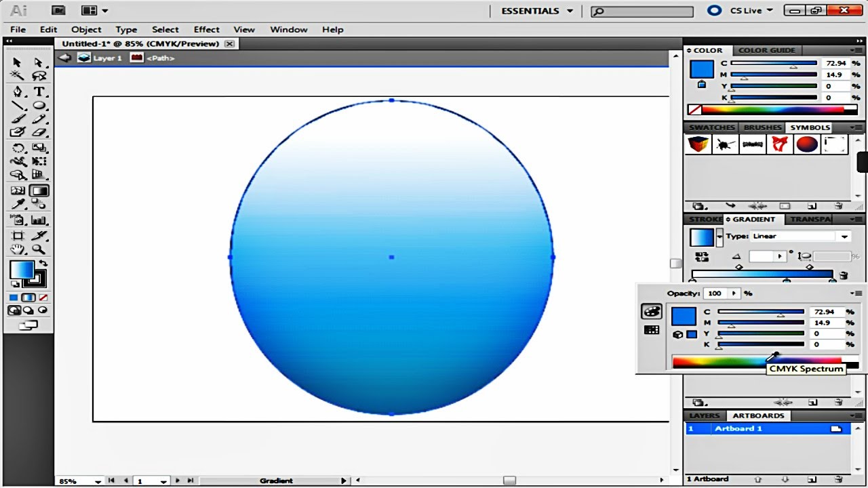Screen dimensions: 868x488
Task: Open the Window menu
Action: click(288, 29)
